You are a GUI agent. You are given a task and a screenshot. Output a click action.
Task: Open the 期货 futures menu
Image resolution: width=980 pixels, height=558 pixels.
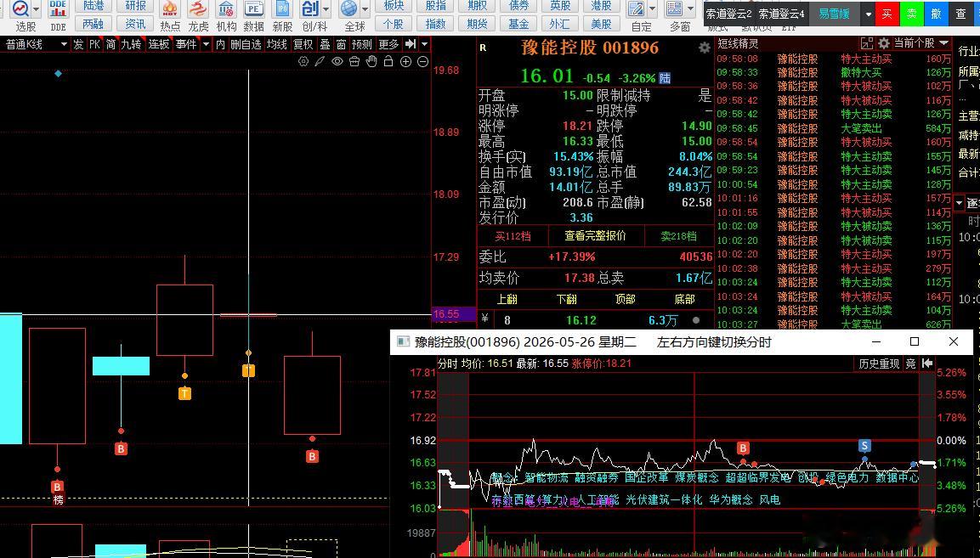(477, 24)
